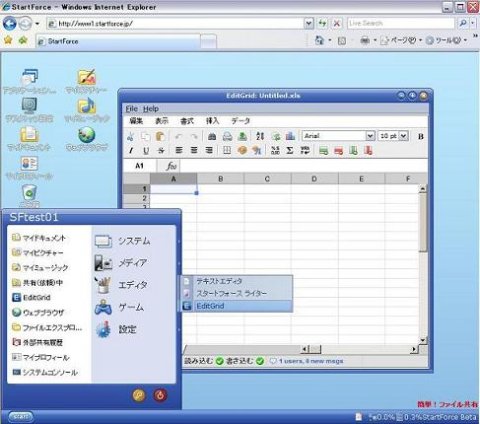
Task: Open システムコンソール in start menu
Action: pos(45,372)
